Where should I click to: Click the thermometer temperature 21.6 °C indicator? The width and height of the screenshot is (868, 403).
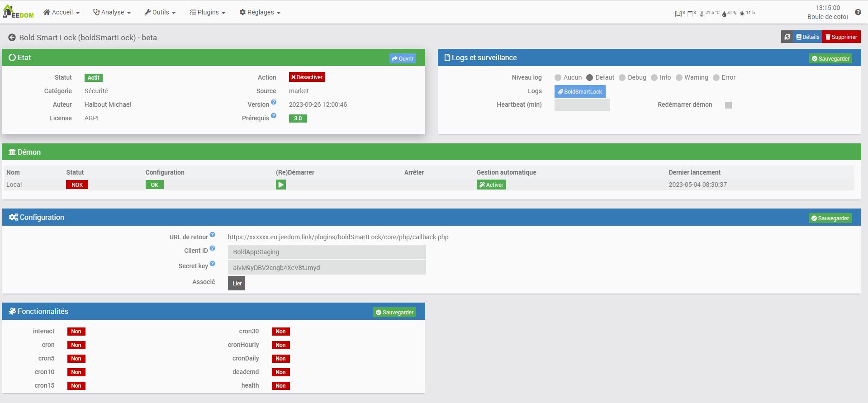[710, 14]
